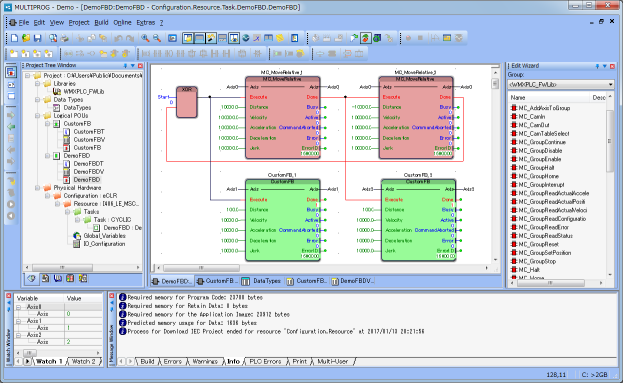Show the PLC Errors message tab
Screen dimensions: 623x383
[265, 362]
